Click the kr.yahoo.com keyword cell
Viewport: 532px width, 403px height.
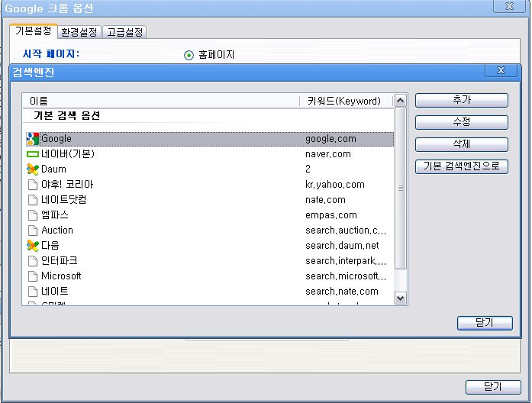point(335,185)
